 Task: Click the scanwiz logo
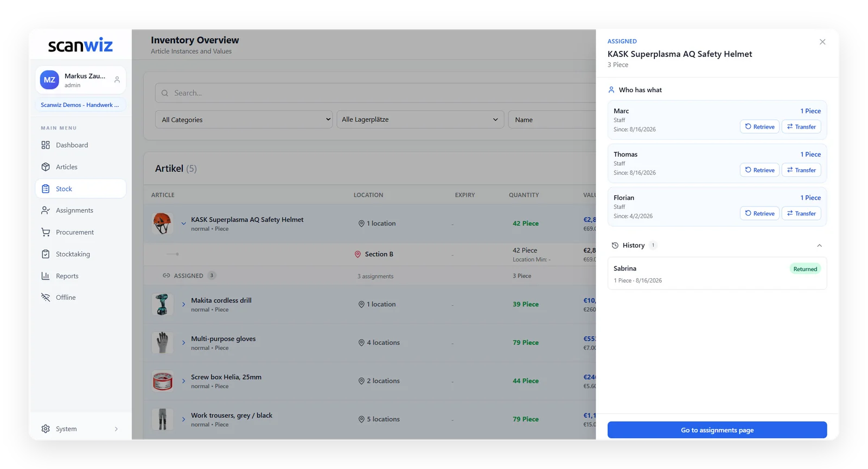pyautogui.click(x=80, y=45)
